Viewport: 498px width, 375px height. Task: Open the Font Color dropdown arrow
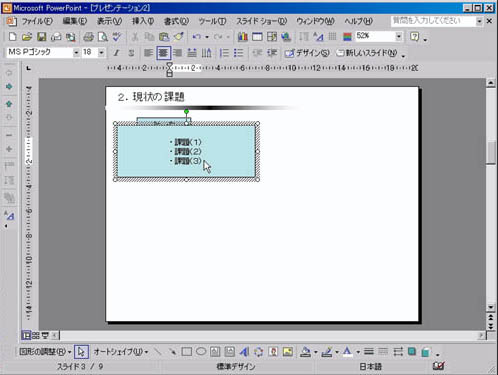[x=358, y=352]
